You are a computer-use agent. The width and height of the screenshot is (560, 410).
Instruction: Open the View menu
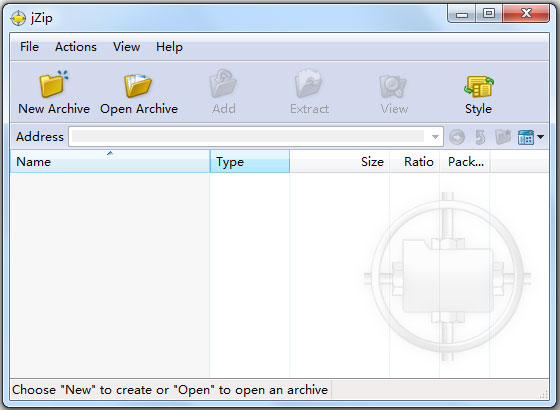(x=126, y=47)
